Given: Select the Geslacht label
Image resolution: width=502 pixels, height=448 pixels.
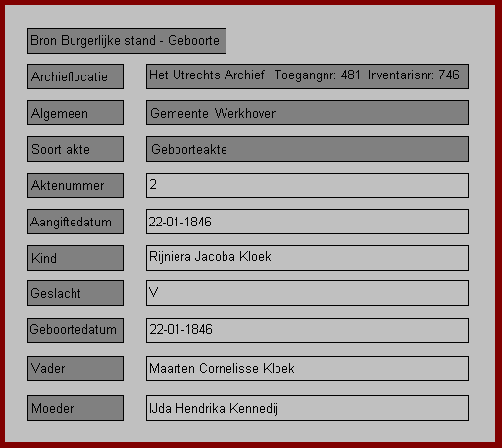Looking at the screenshot, I should 75,293.
